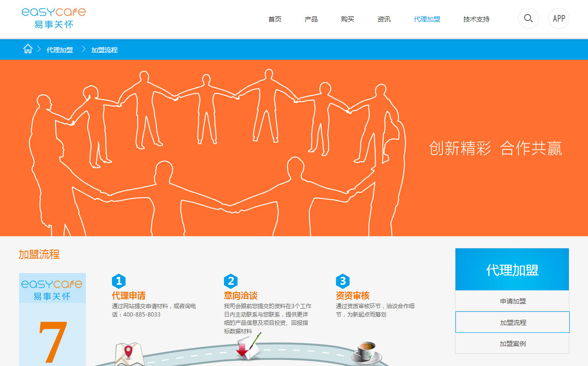Image resolution: width=588 pixels, height=366 pixels.
Task: Open 申请加盟 in the sidebar
Action: pos(512,301)
